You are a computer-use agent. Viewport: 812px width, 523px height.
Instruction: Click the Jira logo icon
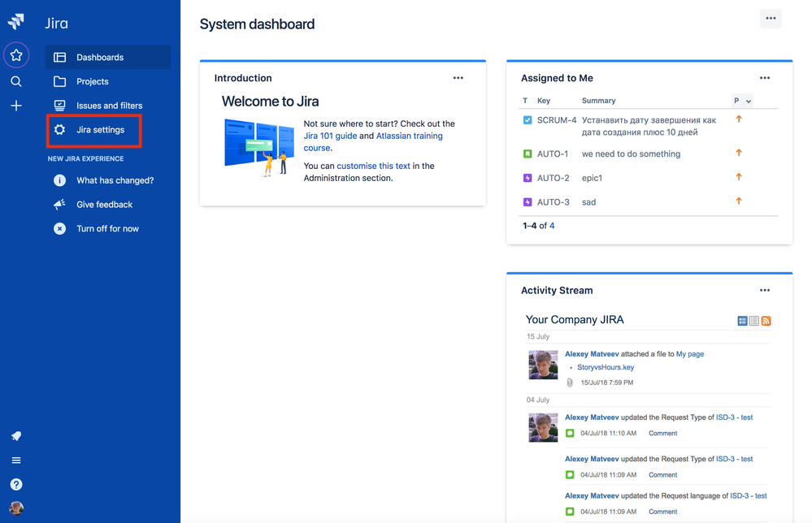point(16,21)
